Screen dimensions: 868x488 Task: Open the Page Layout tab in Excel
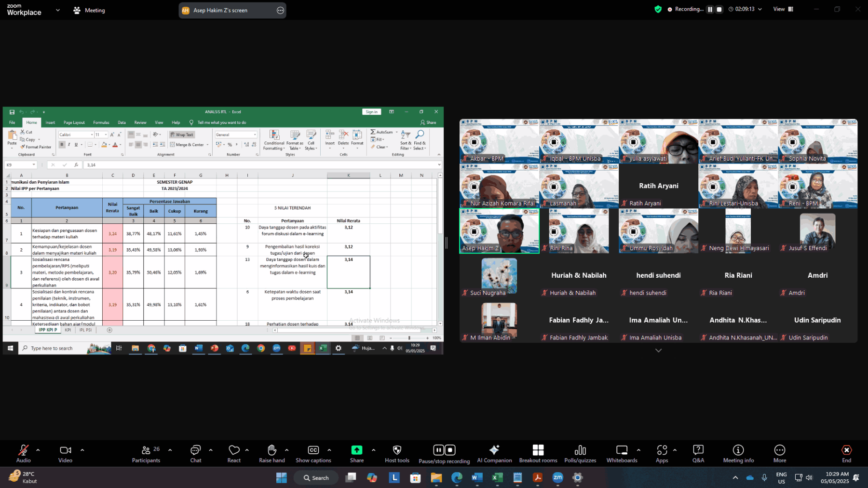tap(74, 122)
